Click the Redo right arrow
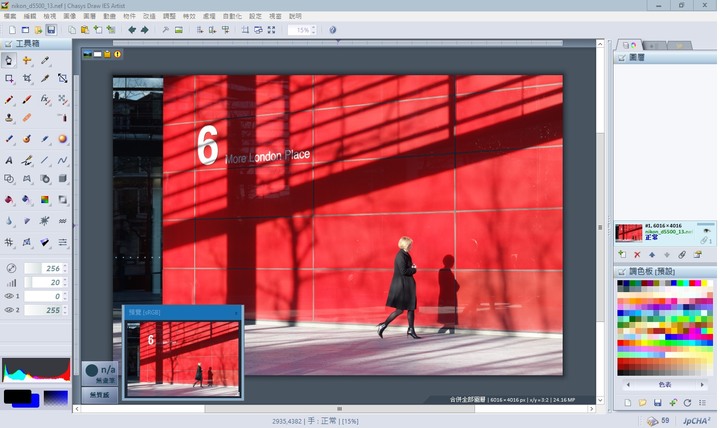720x428 pixels. 145,30
